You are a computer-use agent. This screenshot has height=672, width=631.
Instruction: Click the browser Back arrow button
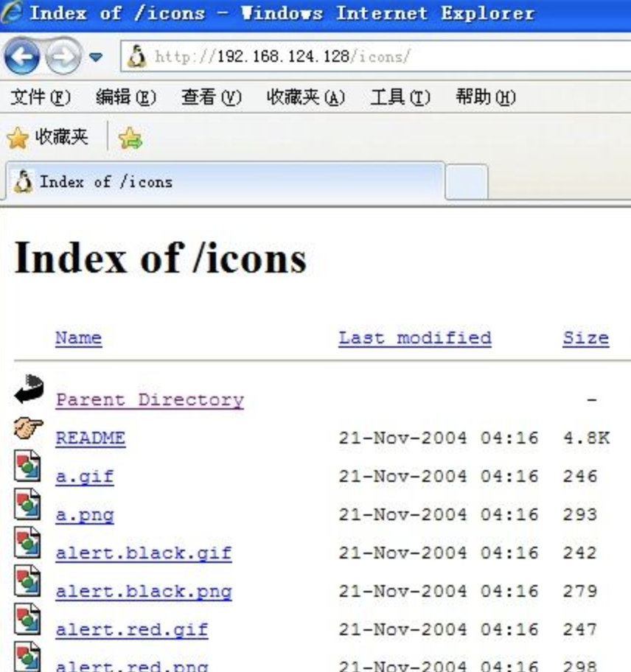[x=22, y=56]
